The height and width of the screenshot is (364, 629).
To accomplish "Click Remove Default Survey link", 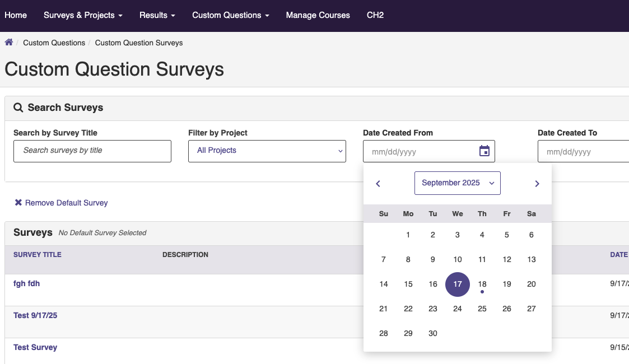I will [x=67, y=203].
